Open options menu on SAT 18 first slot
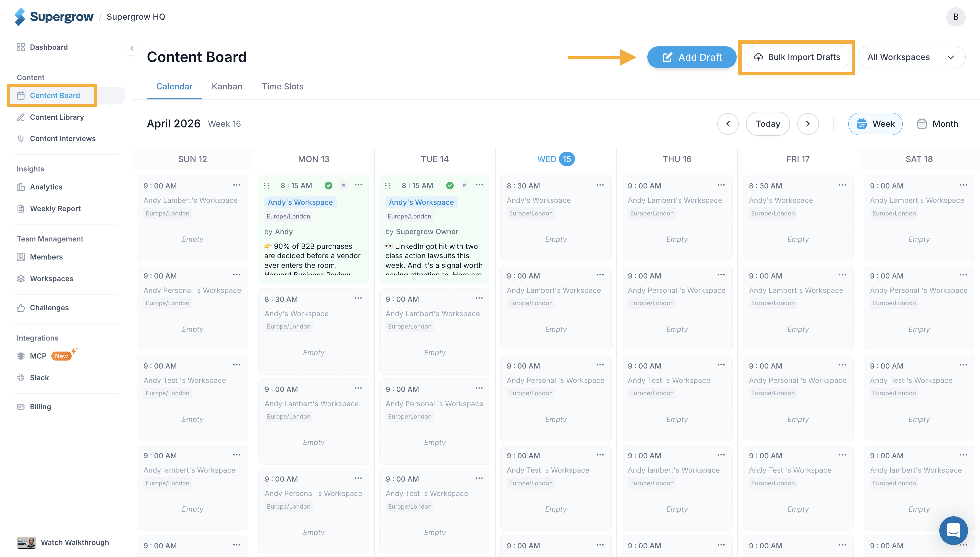This screenshot has height=557, width=980. click(x=963, y=185)
